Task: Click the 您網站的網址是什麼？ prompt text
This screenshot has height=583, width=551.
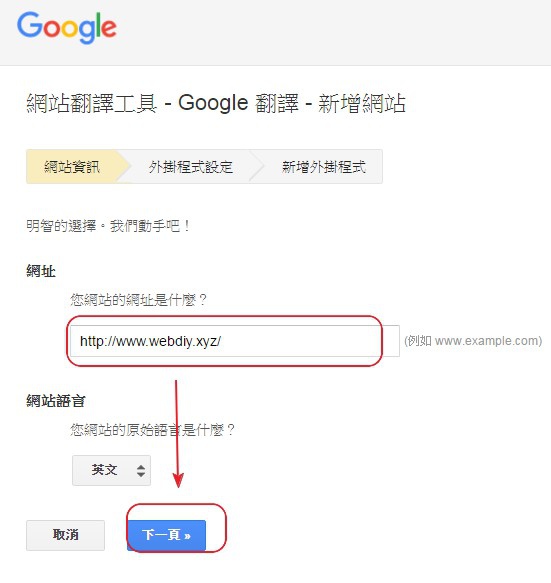Action: pos(138,300)
